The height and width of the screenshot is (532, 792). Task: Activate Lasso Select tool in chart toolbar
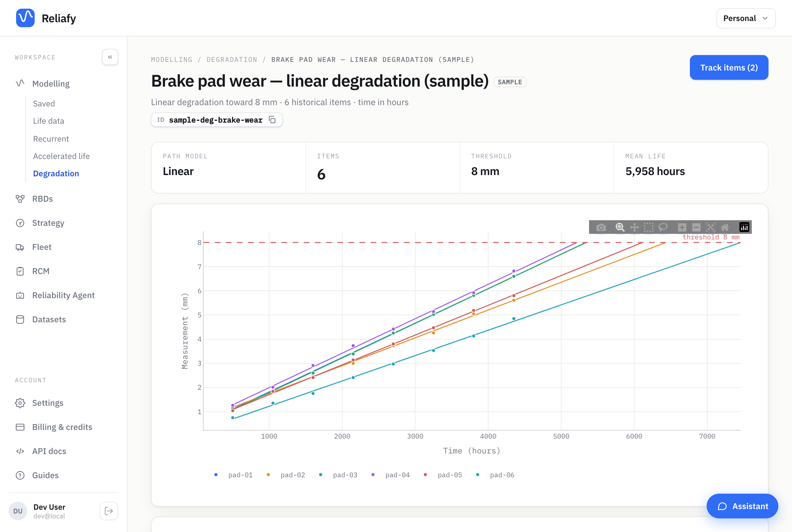pyautogui.click(x=663, y=227)
